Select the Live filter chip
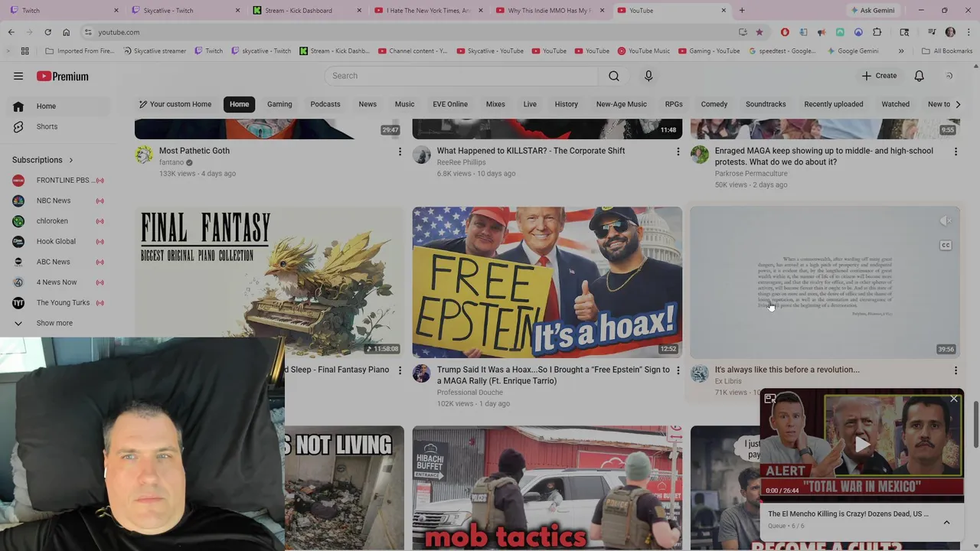This screenshot has height=551, width=980. tap(530, 104)
